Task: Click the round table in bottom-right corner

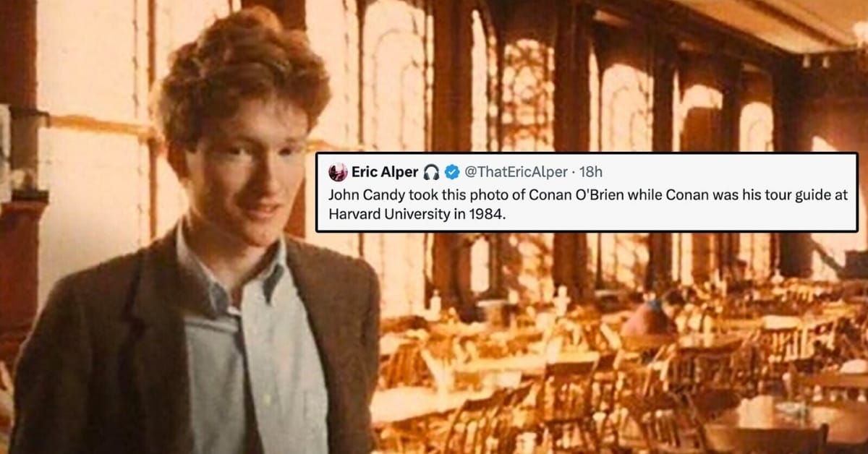Action: point(781,421)
